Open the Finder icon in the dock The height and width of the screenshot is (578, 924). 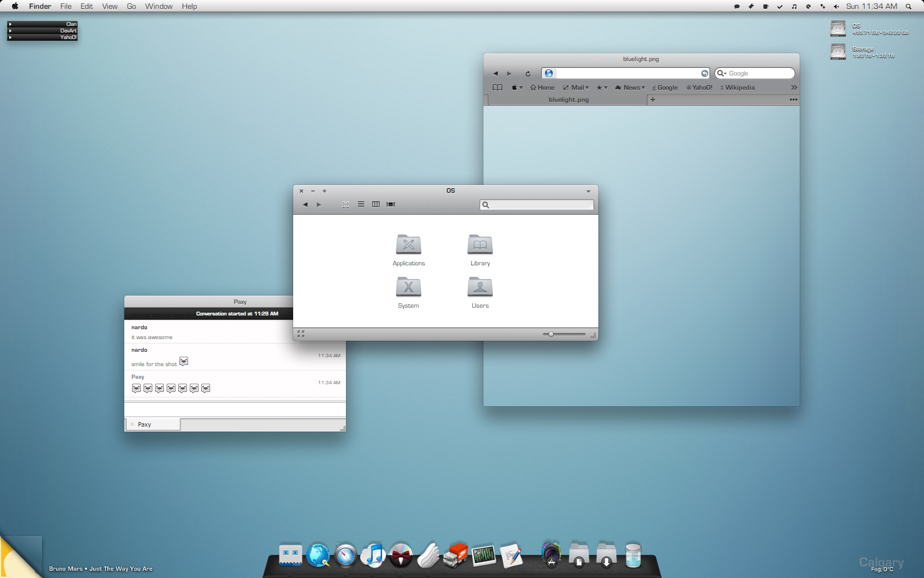(290, 555)
